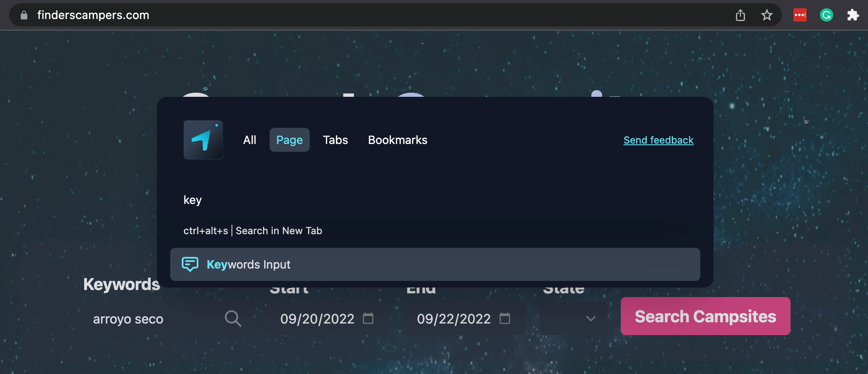
Task: Open the end date calendar picker icon
Action: coord(505,319)
